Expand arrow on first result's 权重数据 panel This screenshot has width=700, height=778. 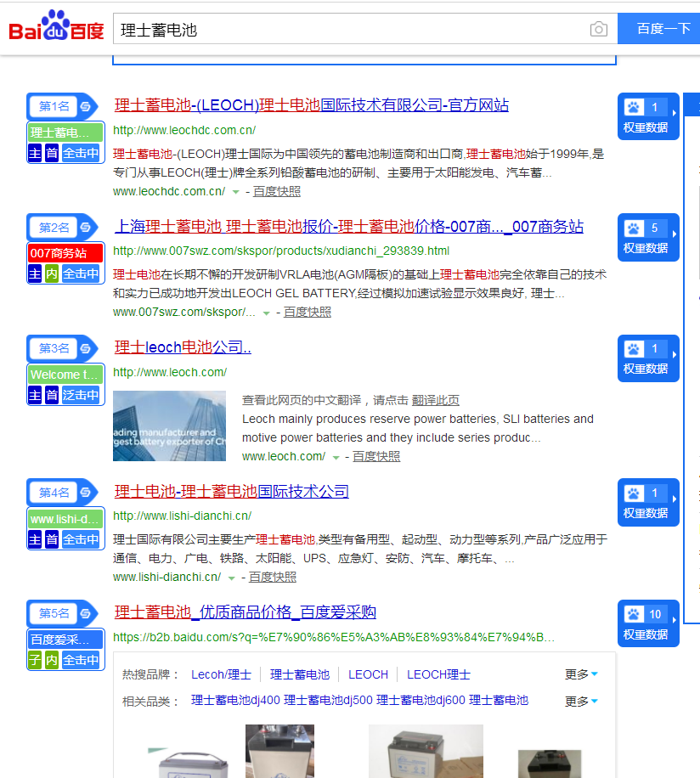coord(675,113)
